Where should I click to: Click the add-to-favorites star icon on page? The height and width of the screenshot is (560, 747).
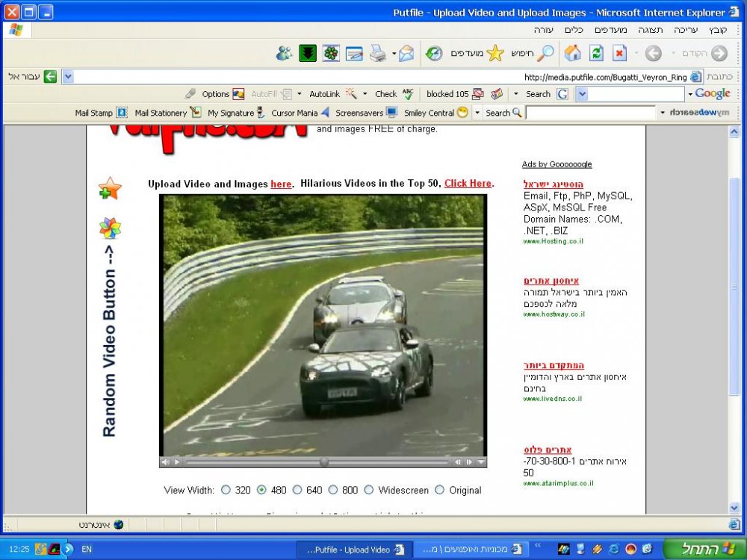[110, 188]
